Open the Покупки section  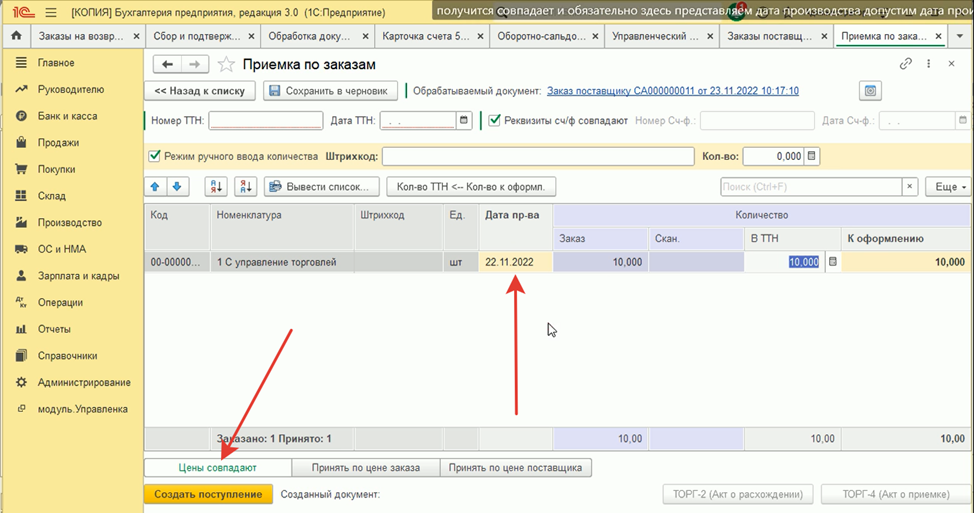click(x=56, y=170)
